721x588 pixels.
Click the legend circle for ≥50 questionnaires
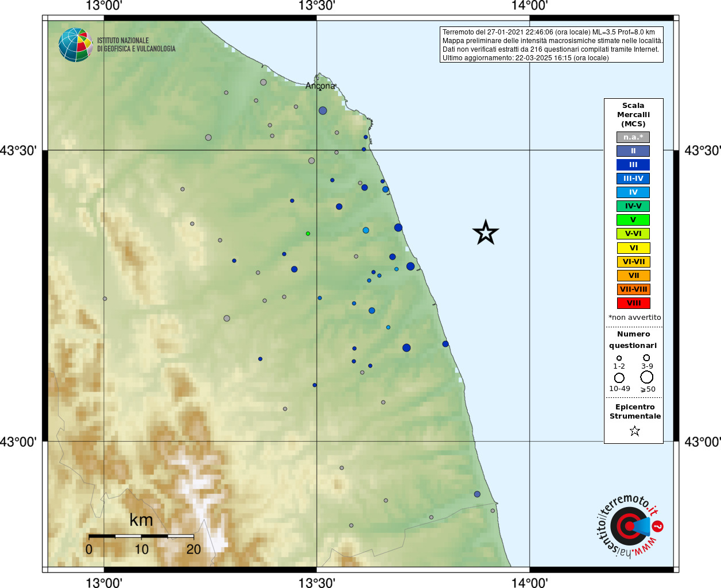(647, 377)
